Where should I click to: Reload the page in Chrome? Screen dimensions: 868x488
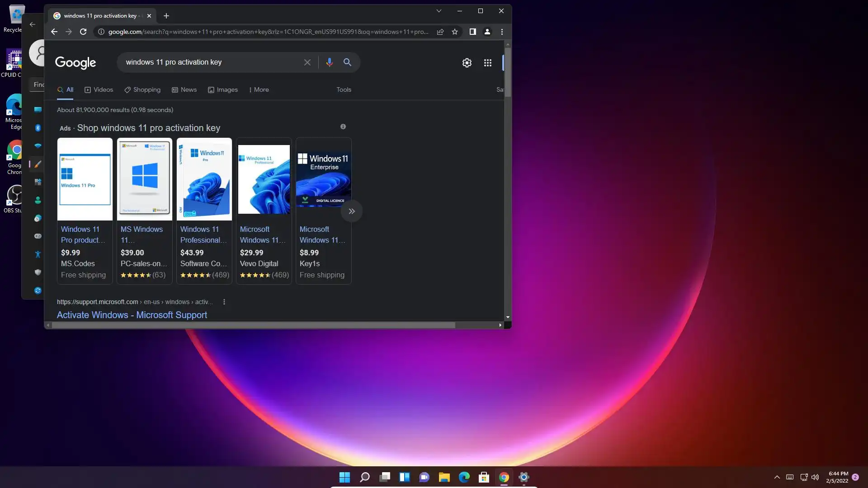tap(83, 32)
